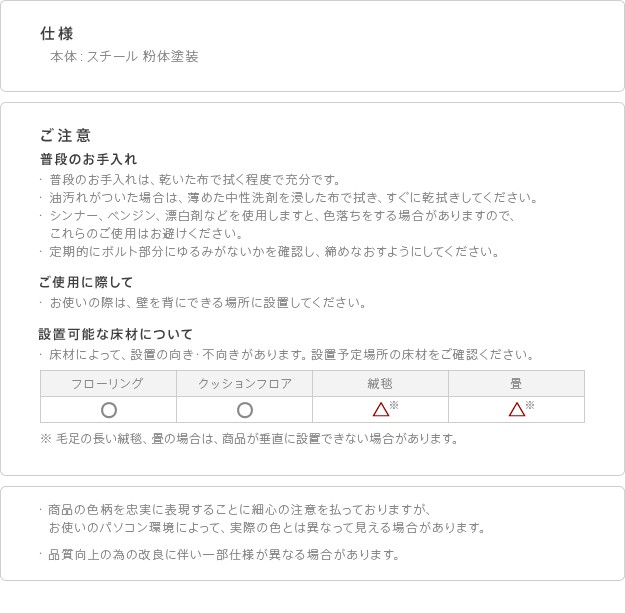Select the 絨毯 table header
This screenshot has width=625, height=613.
coord(380,384)
